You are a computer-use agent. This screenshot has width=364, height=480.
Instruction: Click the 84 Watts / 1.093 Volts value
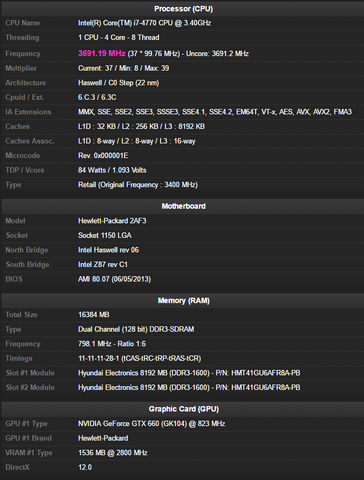[x=112, y=170]
